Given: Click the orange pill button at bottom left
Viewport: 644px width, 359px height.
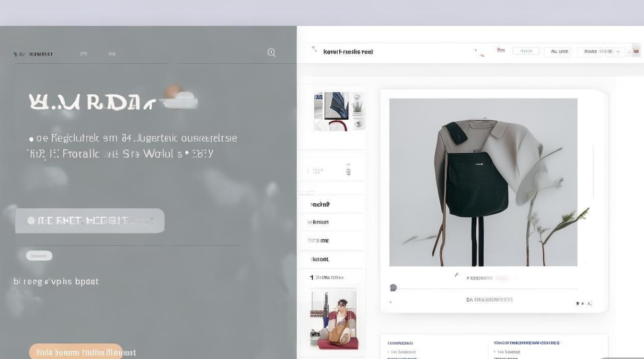Looking at the screenshot, I should tap(76, 352).
